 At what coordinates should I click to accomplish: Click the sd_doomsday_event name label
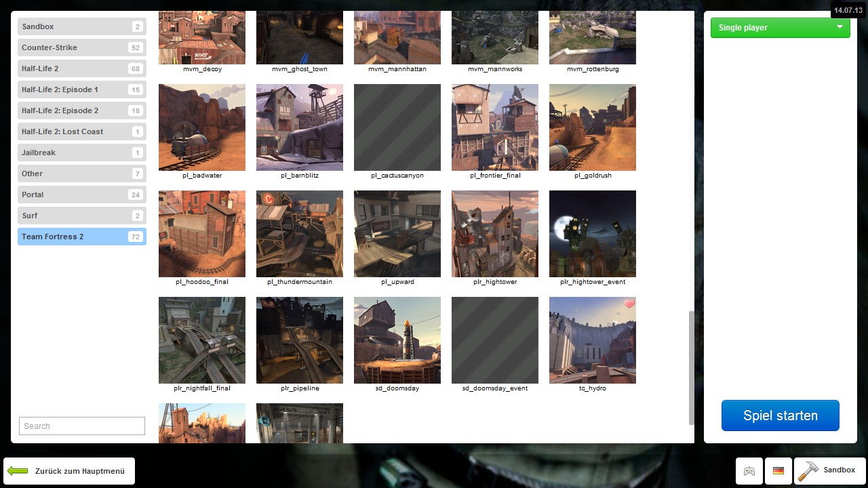[495, 388]
